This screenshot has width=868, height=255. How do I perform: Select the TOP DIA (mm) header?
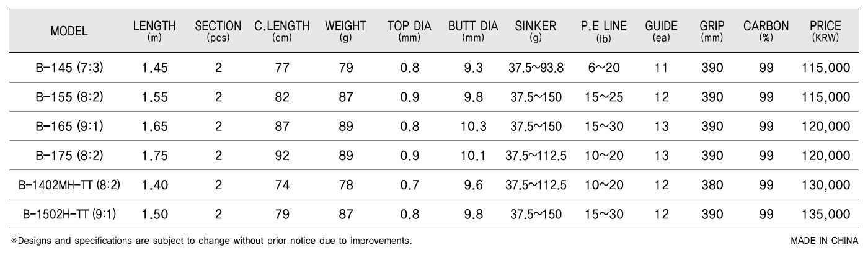point(410,31)
